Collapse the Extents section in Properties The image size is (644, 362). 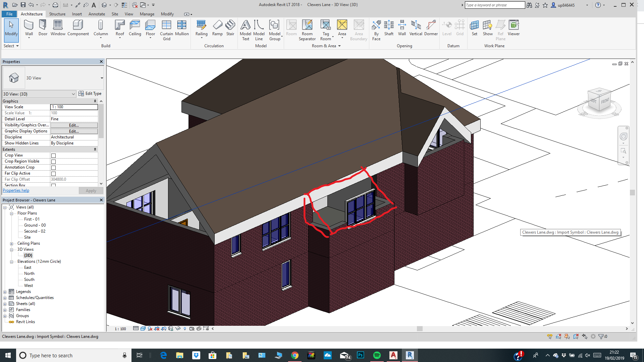(x=96, y=149)
